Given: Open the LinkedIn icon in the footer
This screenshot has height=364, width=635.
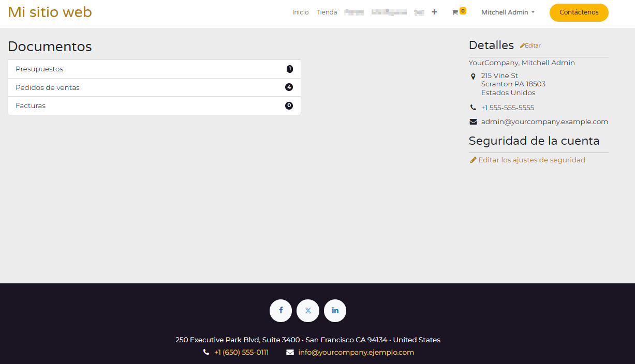Looking at the screenshot, I should click(335, 310).
